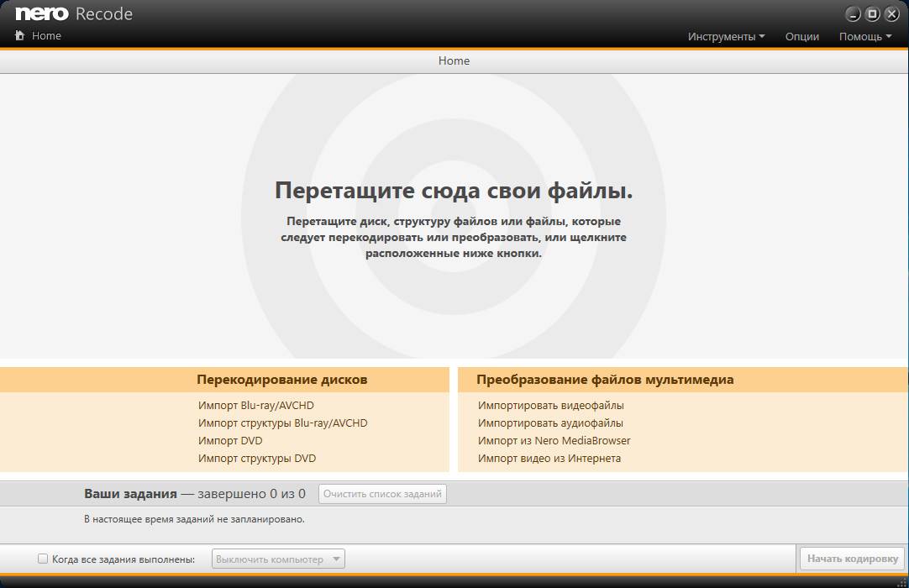Click the Nero Recode logo
The width and height of the screenshot is (909, 588).
coord(74,13)
